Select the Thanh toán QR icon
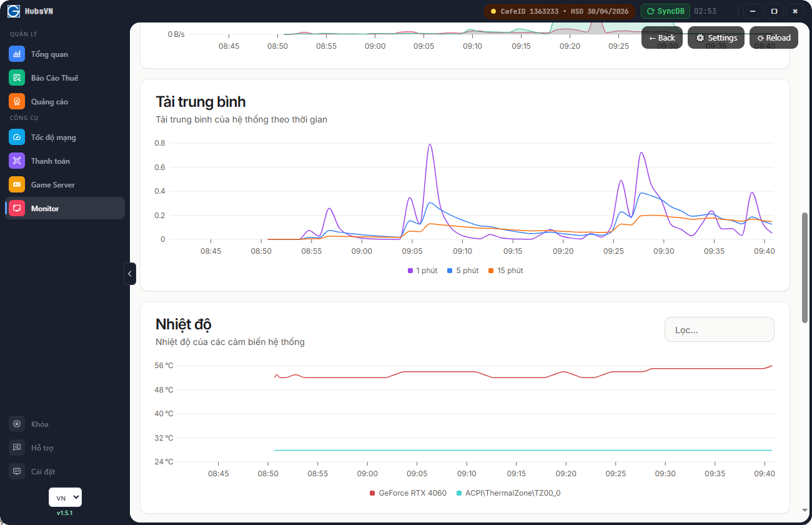Screen dimensions: 812x525 17,161
